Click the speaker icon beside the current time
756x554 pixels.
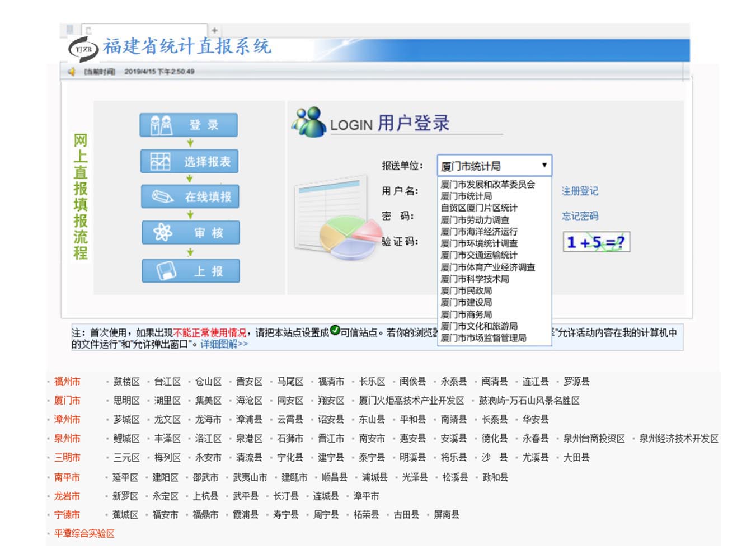tap(72, 72)
